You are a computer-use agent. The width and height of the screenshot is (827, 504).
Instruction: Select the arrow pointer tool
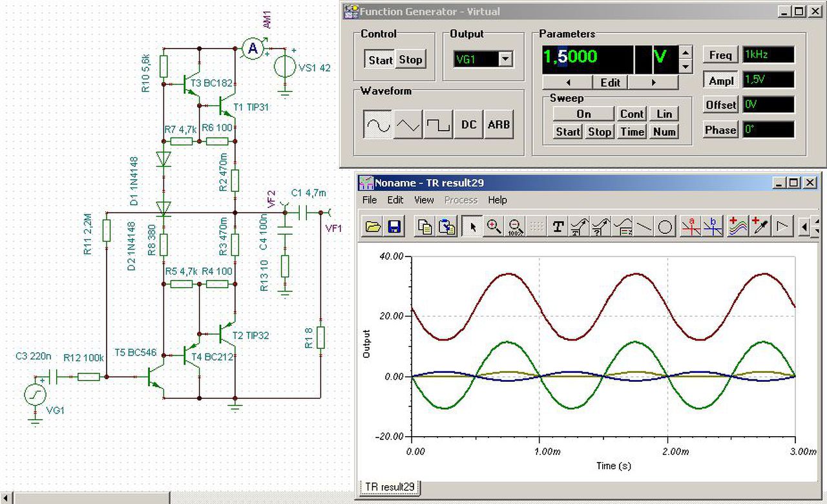pyautogui.click(x=473, y=227)
